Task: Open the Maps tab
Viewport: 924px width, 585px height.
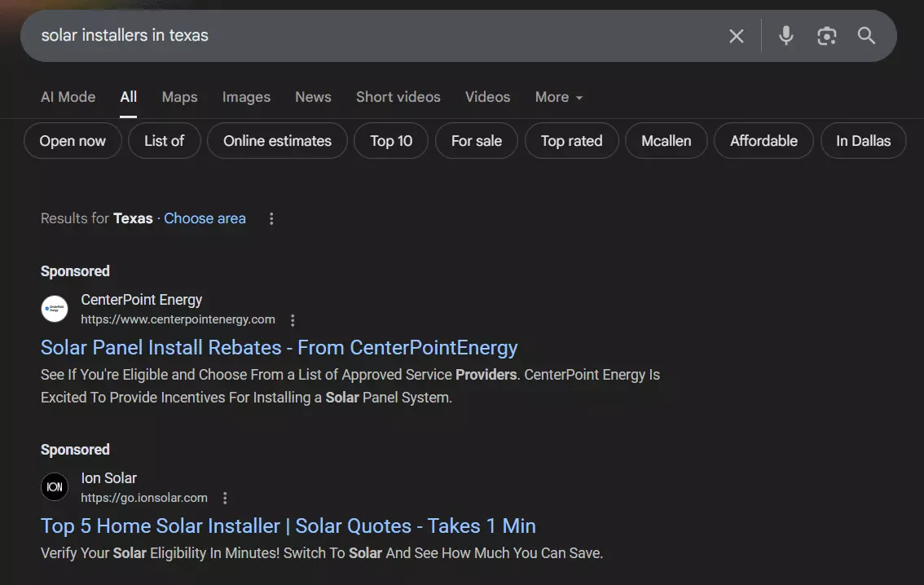Action: 180,97
